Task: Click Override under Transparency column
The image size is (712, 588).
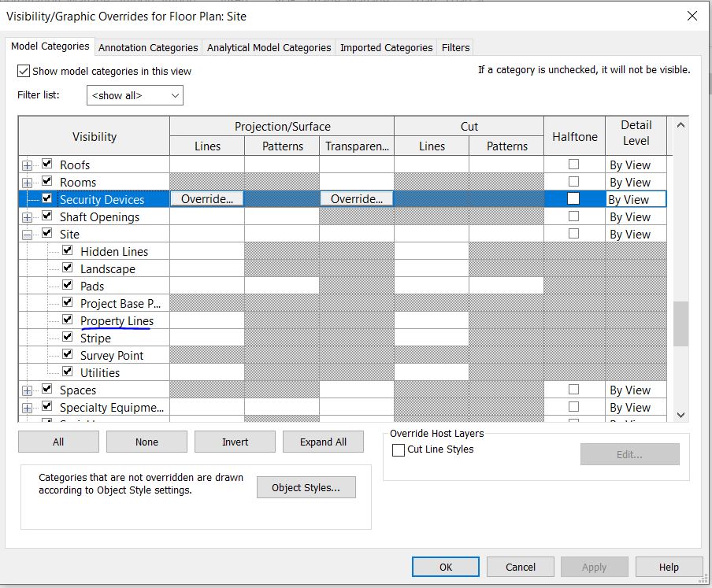Action: (357, 199)
